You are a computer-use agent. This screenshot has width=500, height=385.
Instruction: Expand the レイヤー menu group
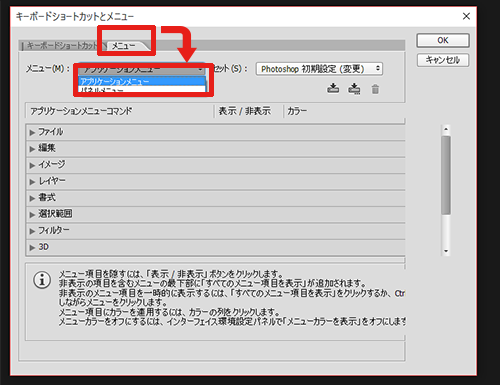32,182
